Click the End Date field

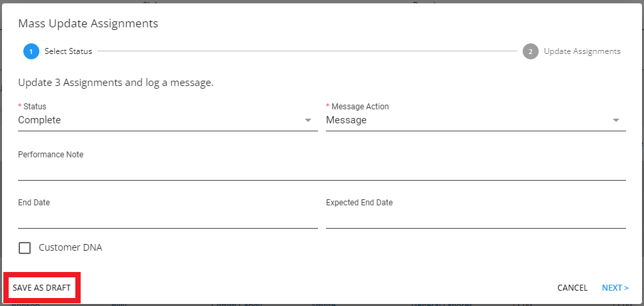[x=167, y=219]
